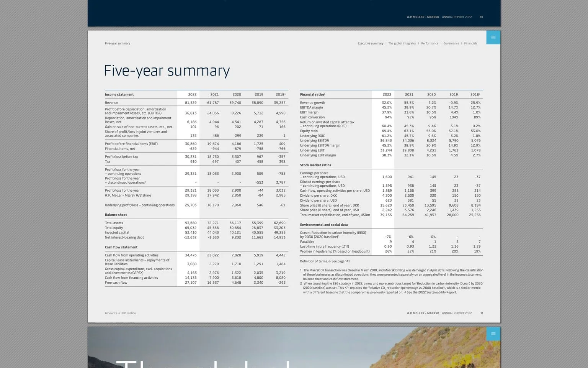
Task: Click the Balance sheet section heading
Action: pyautogui.click(x=116, y=215)
